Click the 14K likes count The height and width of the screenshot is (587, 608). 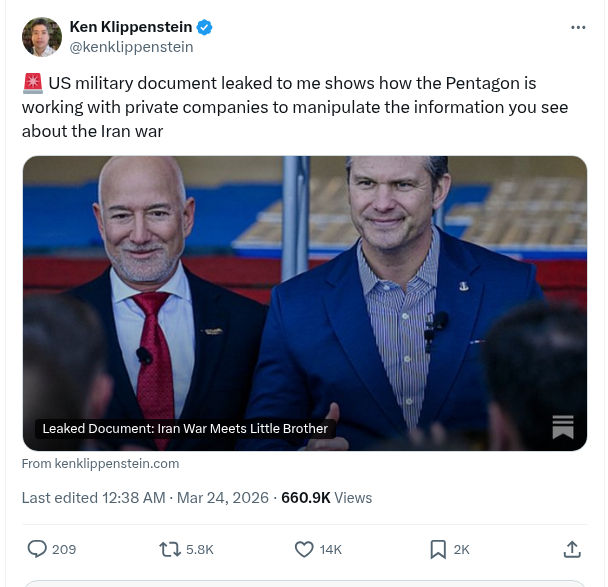[x=330, y=550]
